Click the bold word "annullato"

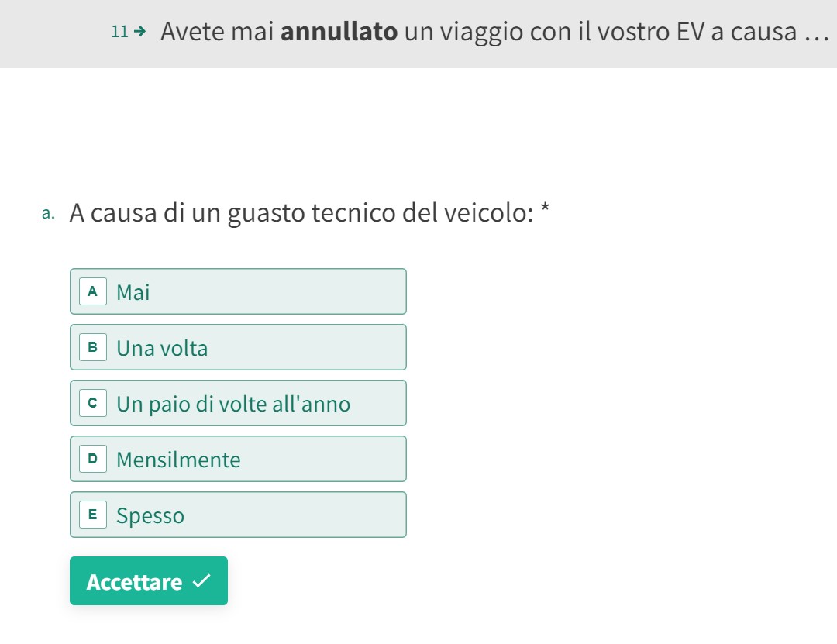click(339, 32)
